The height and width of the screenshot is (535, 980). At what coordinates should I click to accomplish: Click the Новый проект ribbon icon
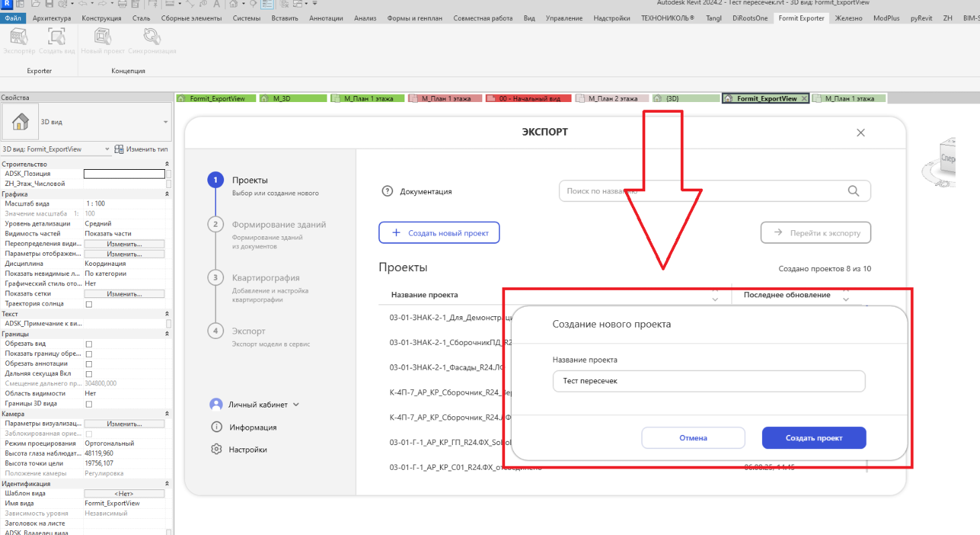(103, 36)
